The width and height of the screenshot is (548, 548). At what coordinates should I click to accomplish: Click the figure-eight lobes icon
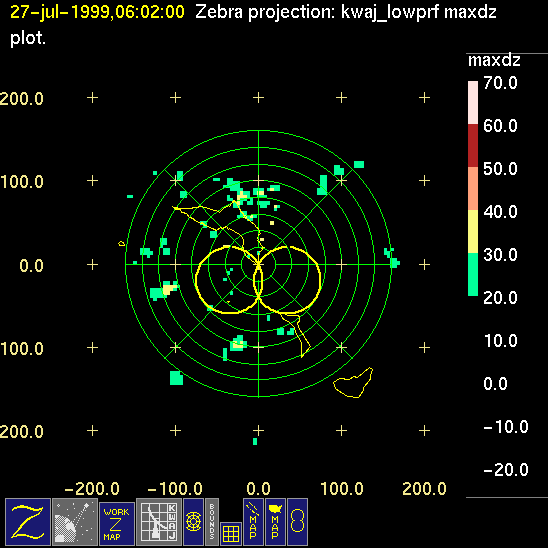coord(297,522)
